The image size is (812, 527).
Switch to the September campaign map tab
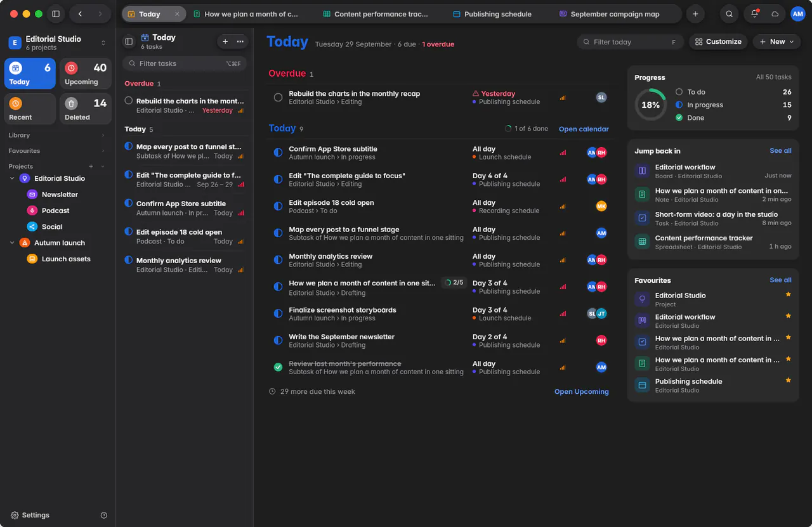click(609, 14)
